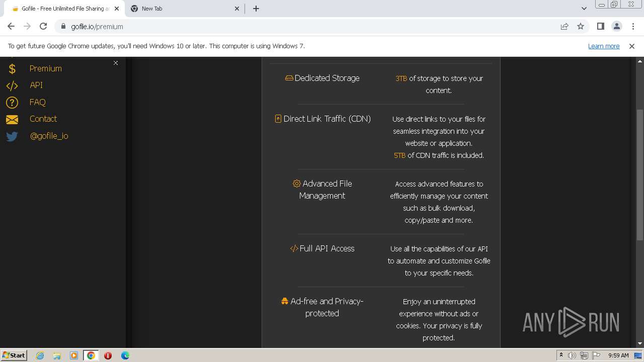Select the Direct Link Traffic (CDN) heading
The width and height of the screenshot is (644, 362).
click(327, 119)
